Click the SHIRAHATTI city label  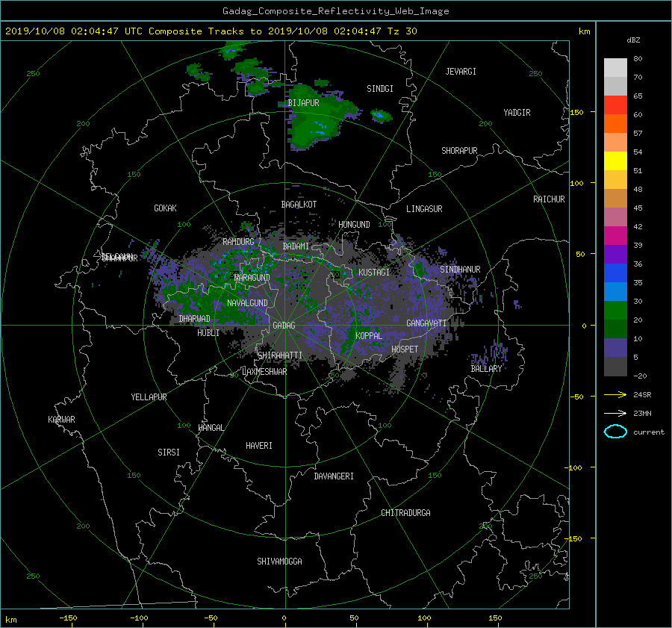click(x=280, y=355)
